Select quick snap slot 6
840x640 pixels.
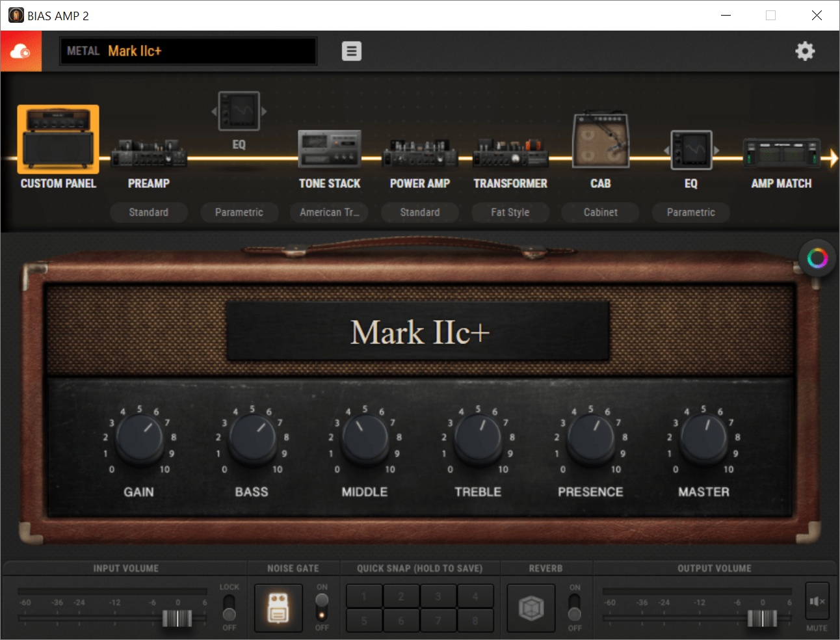click(x=401, y=620)
